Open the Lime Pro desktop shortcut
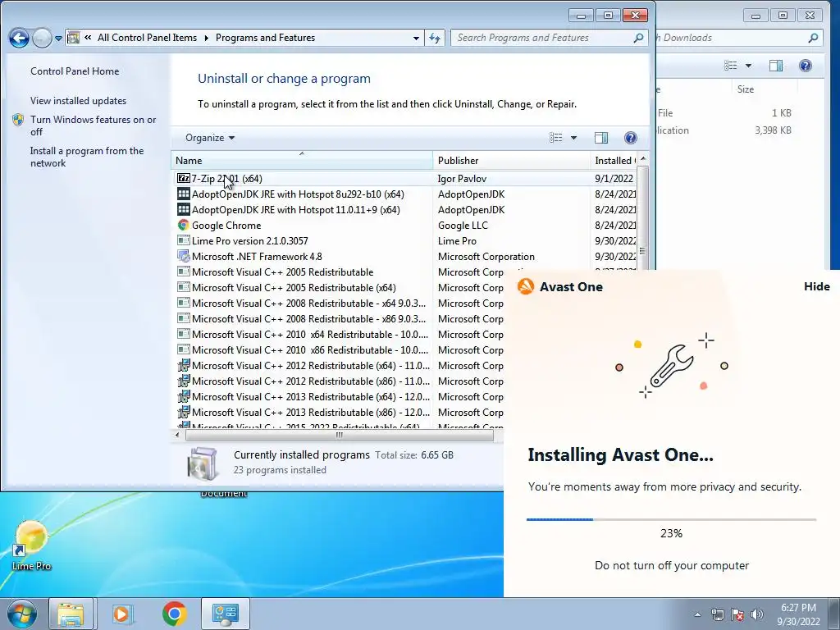This screenshot has height=630, width=840. [x=31, y=545]
